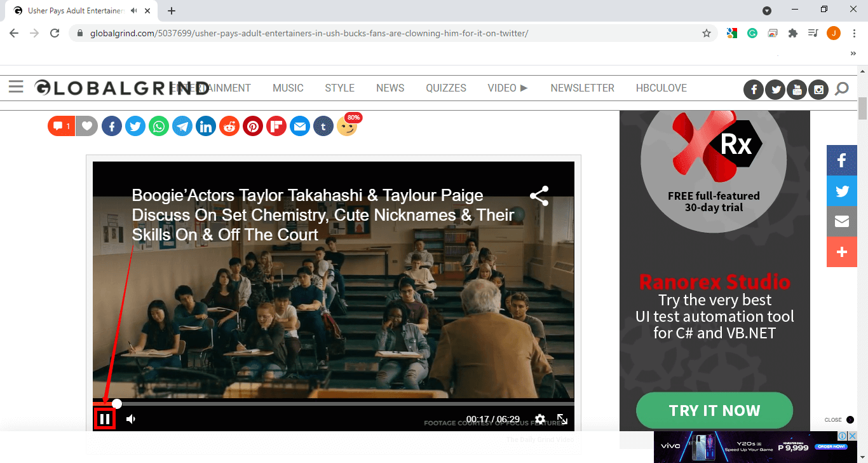This screenshot has height=463, width=868.
Task: Open video player settings gear
Action: tap(540, 419)
